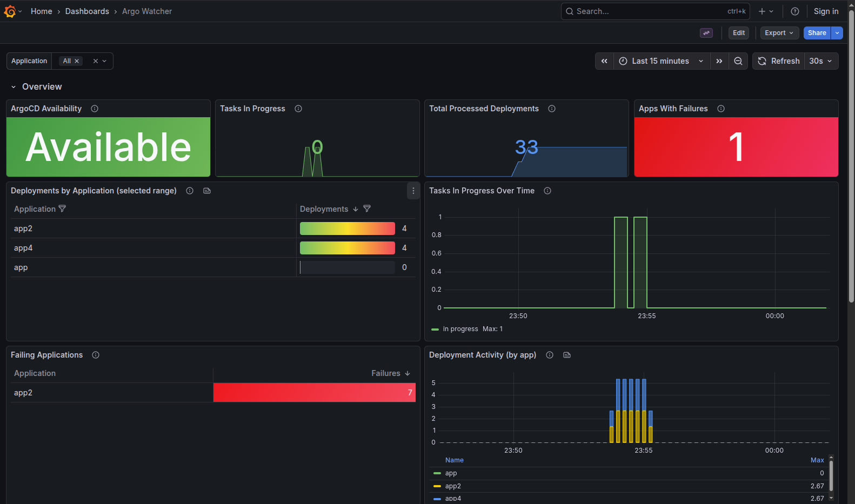Sort legend by Max column

click(x=817, y=460)
